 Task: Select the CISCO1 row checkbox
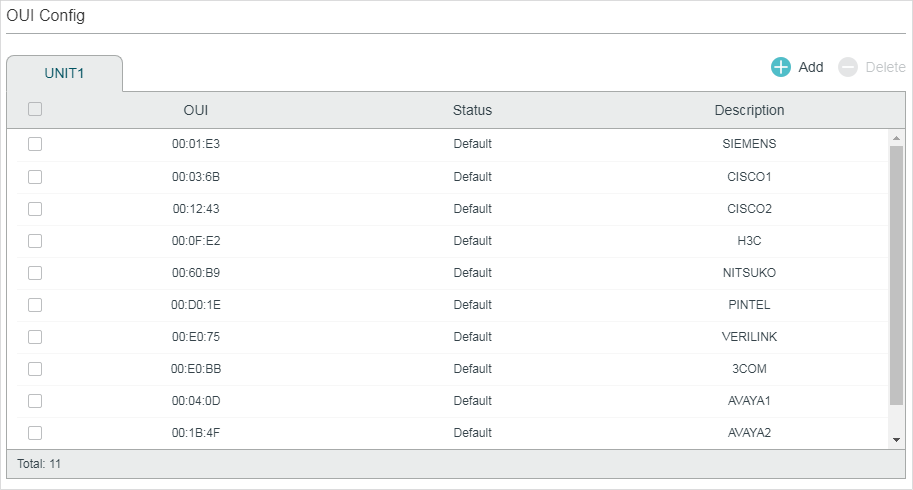pyautogui.click(x=35, y=177)
